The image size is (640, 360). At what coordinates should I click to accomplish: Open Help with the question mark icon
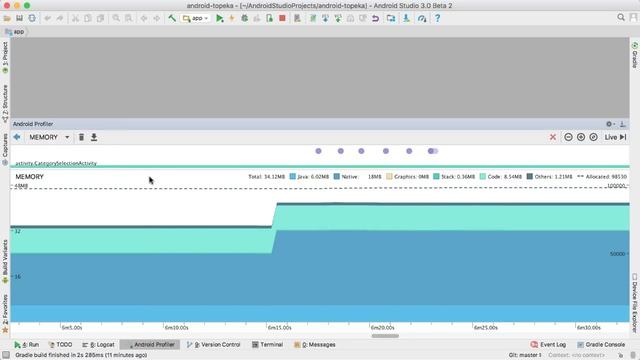coord(437,18)
